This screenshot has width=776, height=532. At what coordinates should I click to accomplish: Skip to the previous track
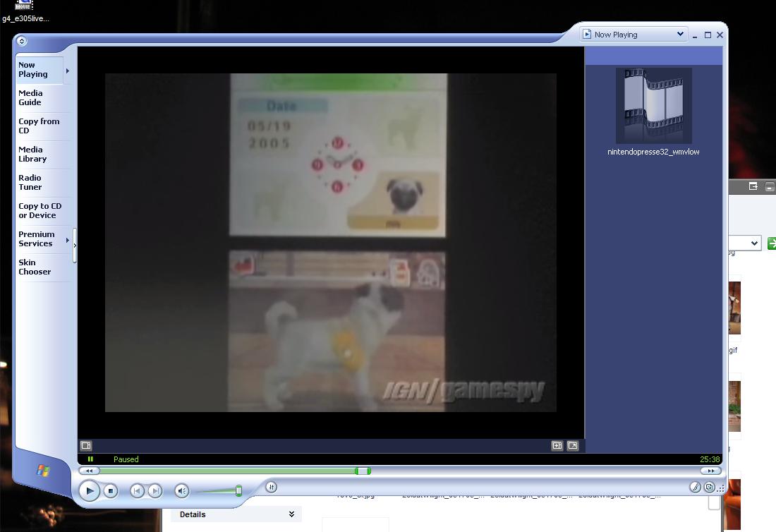pyautogui.click(x=137, y=491)
